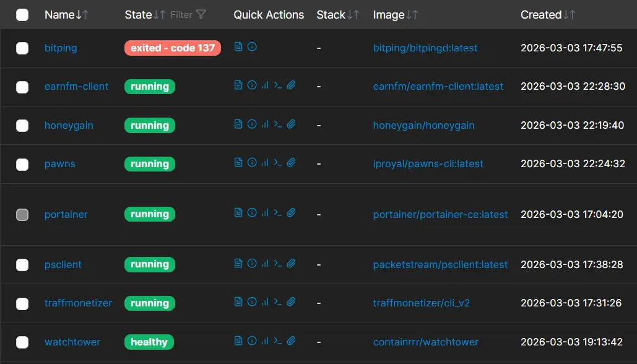The width and height of the screenshot is (637, 364).
Task: Open bitping/bitpingd:latest image link
Action: coord(425,48)
